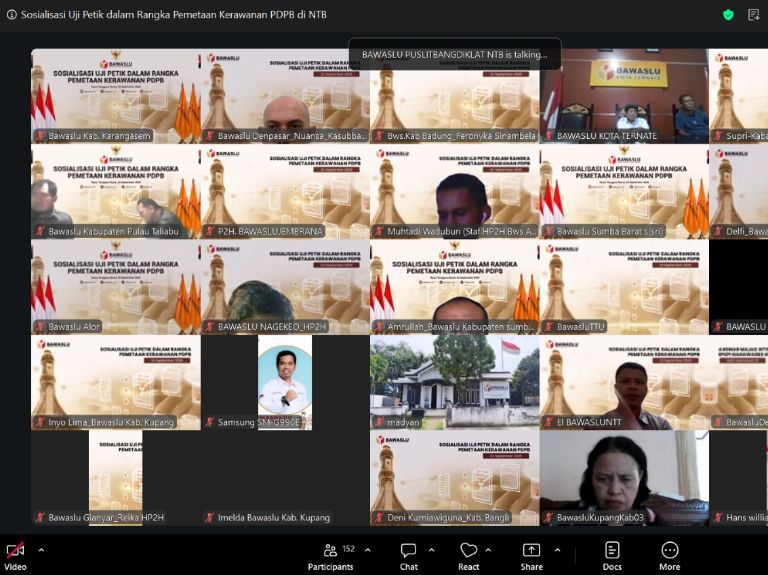This screenshot has width=768, height=575.
Task: Turn on camera with Video button
Action: tap(15, 556)
